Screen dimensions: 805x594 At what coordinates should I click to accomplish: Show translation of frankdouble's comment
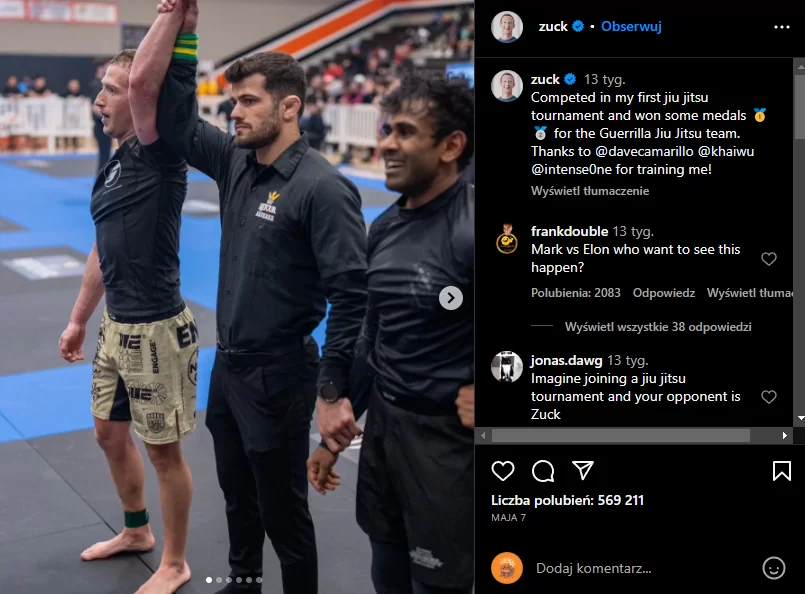point(750,293)
